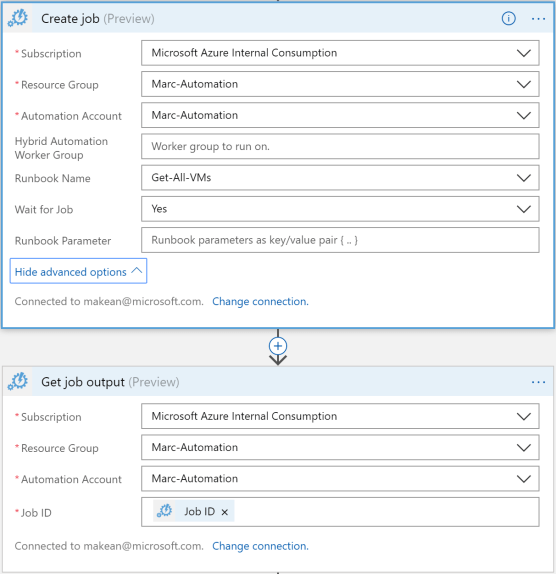
Task: Click the Runbook Parameter label
Action: (63, 241)
